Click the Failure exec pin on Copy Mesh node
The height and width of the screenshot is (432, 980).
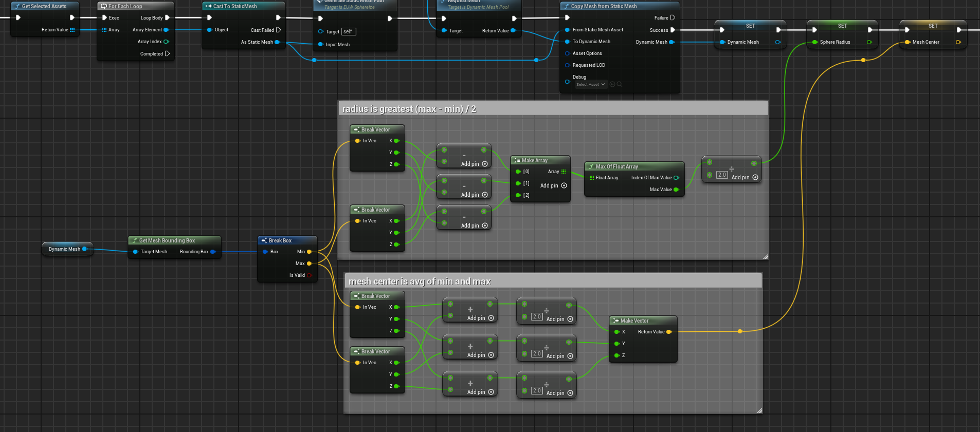pyautogui.click(x=673, y=17)
